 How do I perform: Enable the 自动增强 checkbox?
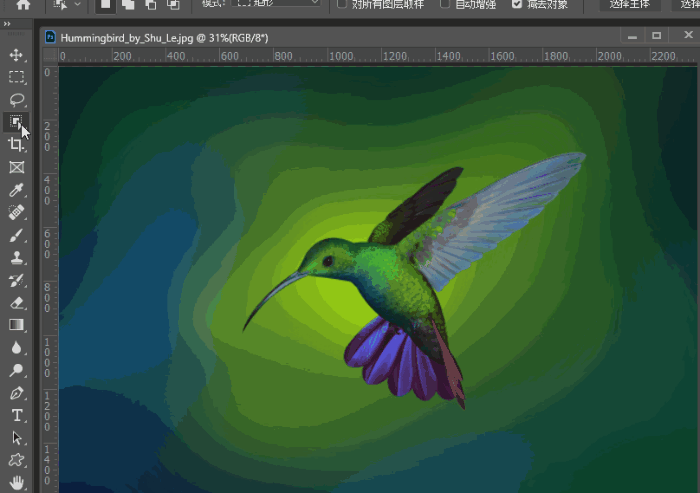click(x=445, y=4)
